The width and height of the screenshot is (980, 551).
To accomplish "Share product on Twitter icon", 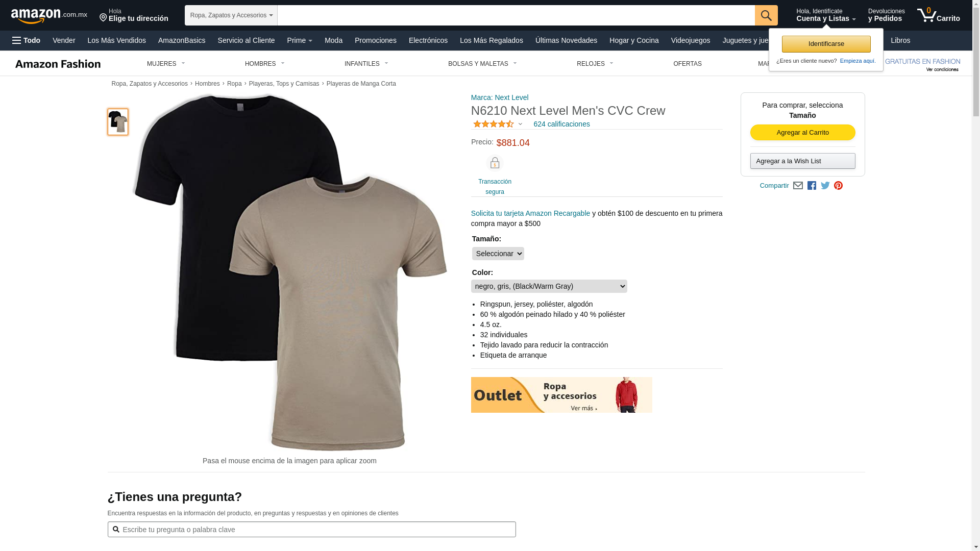I will 825,186.
